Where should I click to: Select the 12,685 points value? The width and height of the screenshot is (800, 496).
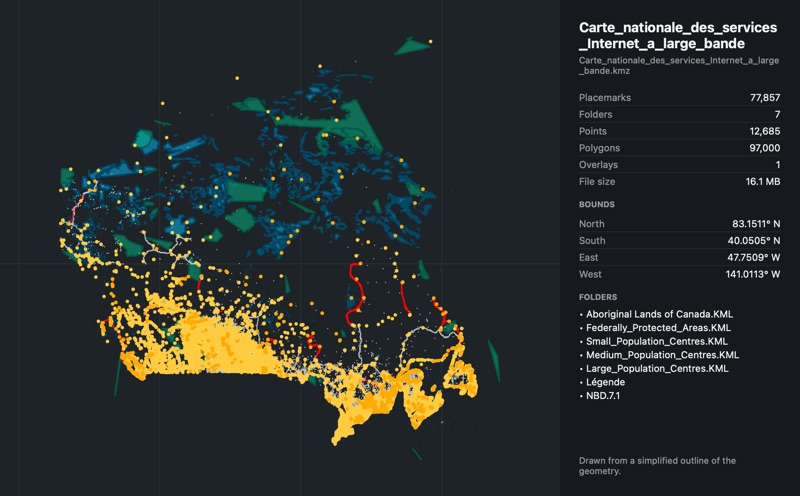(765, 131)
